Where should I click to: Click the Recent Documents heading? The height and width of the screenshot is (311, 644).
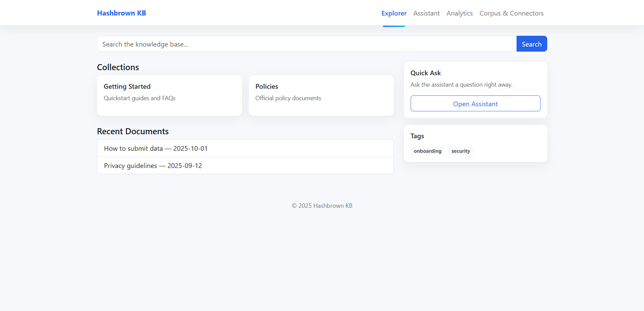tap(133, 131)
